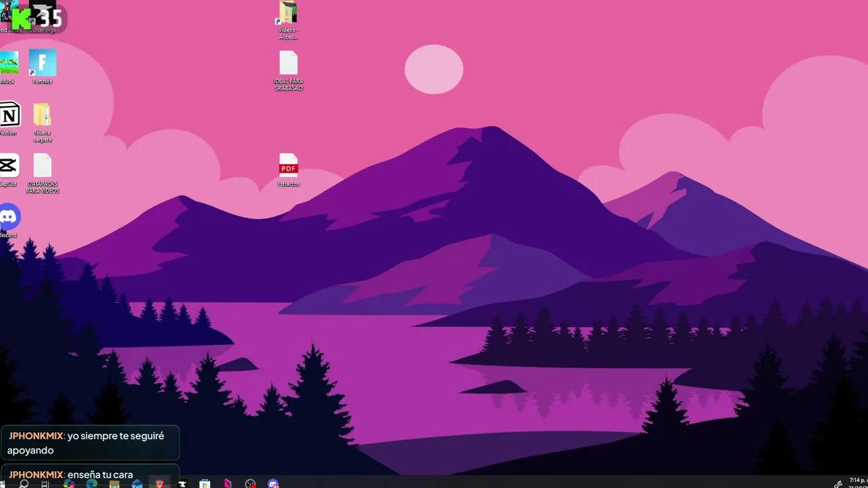Open the Nueva carpeta folder
The height and width of the screenshot is (488, 868).
coord(42,122)
